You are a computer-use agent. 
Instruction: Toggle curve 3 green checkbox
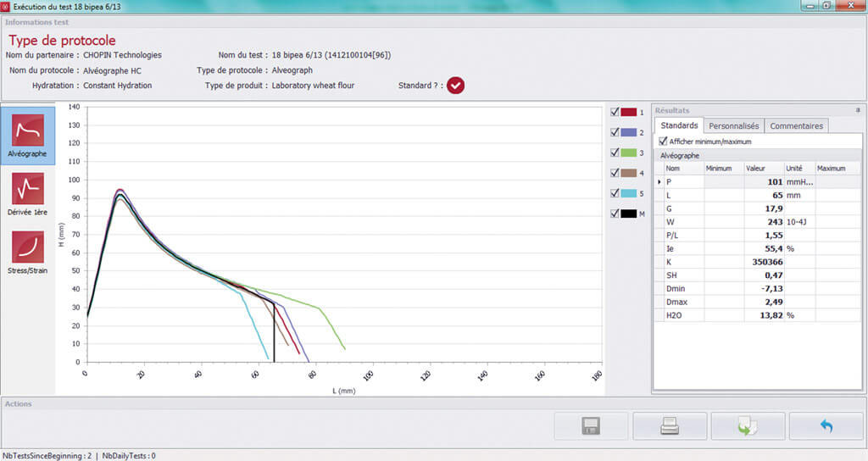[615, 153]
